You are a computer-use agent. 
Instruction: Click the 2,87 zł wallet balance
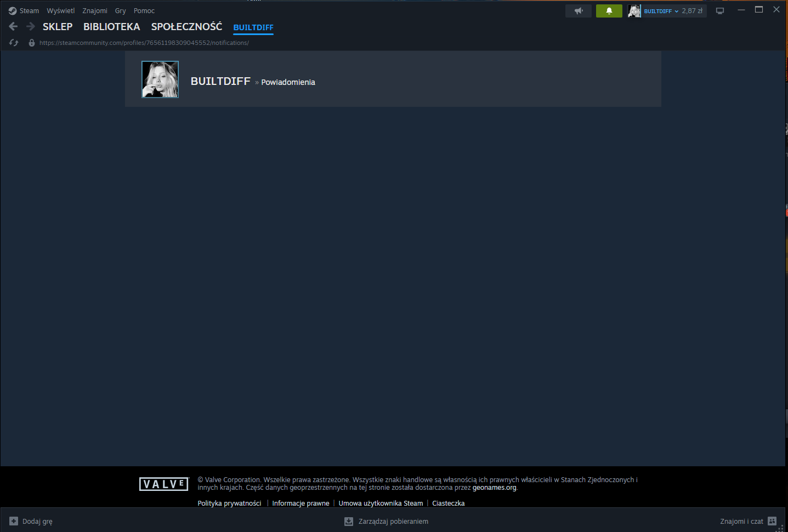(x=692, y=11)
